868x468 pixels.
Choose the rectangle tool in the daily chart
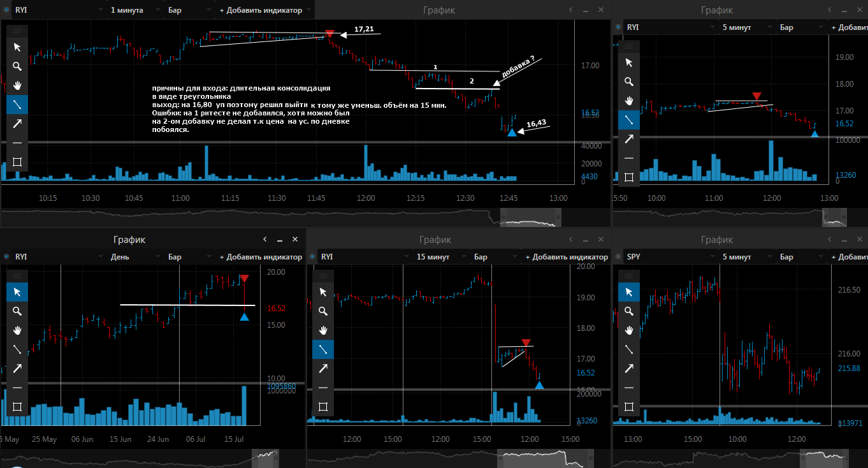coord(17,407)
